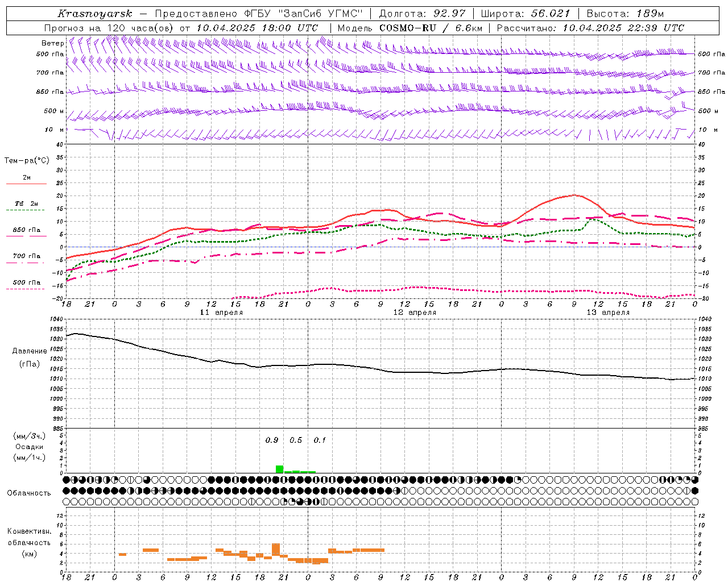Viewport: 728px width, 582px height.
Task: Click the (км) unit label
Action: pyautogui.click(x=29, y=553)
